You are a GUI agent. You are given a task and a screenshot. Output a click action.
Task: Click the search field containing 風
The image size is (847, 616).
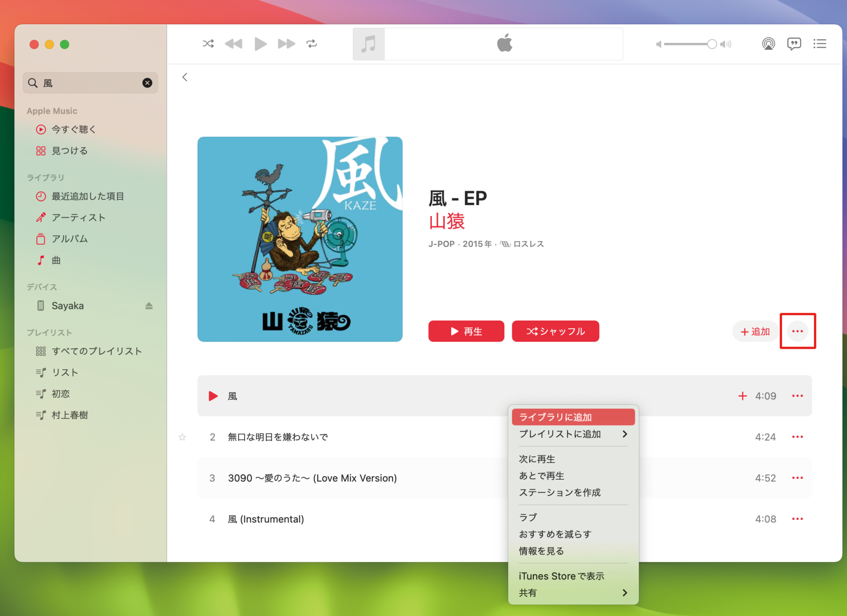click(90, 83)
